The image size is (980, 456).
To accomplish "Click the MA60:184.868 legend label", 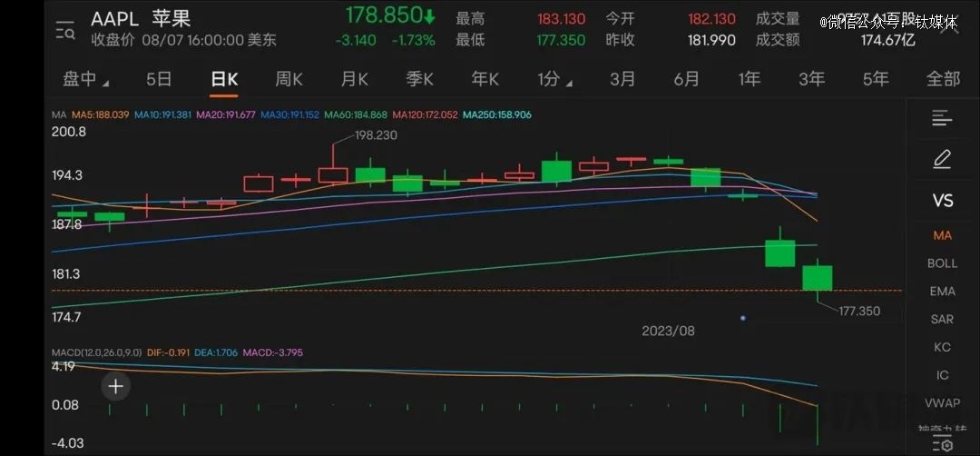I will [355, 115].
